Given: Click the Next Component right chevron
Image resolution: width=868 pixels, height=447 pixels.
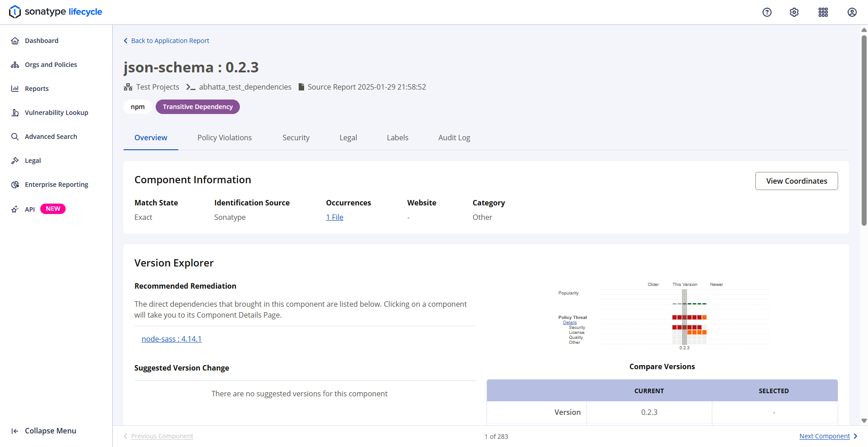Looking at the screenshot, I should pos(855,436).
